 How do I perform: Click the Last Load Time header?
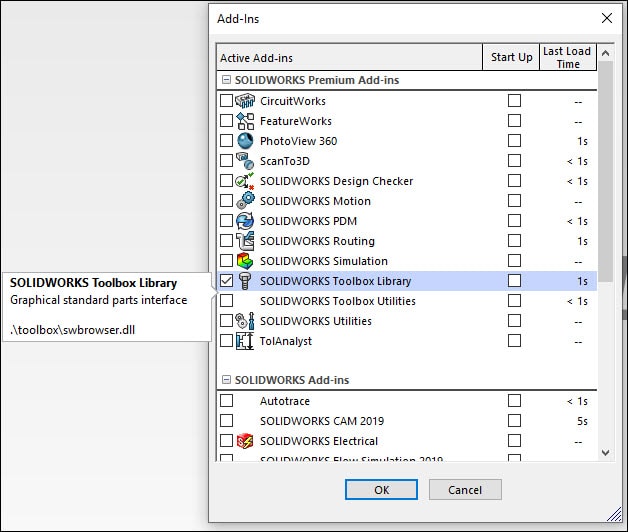[568, 57]
